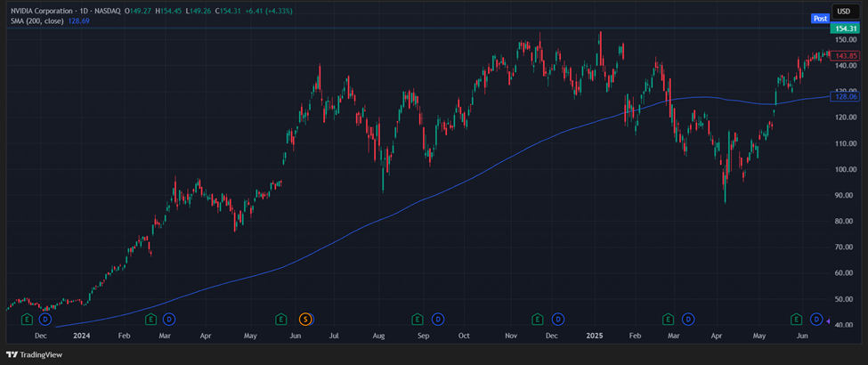Screen dimensions: 868x365
Task: Click the blue Post market label
Action: tap(820, 18)
